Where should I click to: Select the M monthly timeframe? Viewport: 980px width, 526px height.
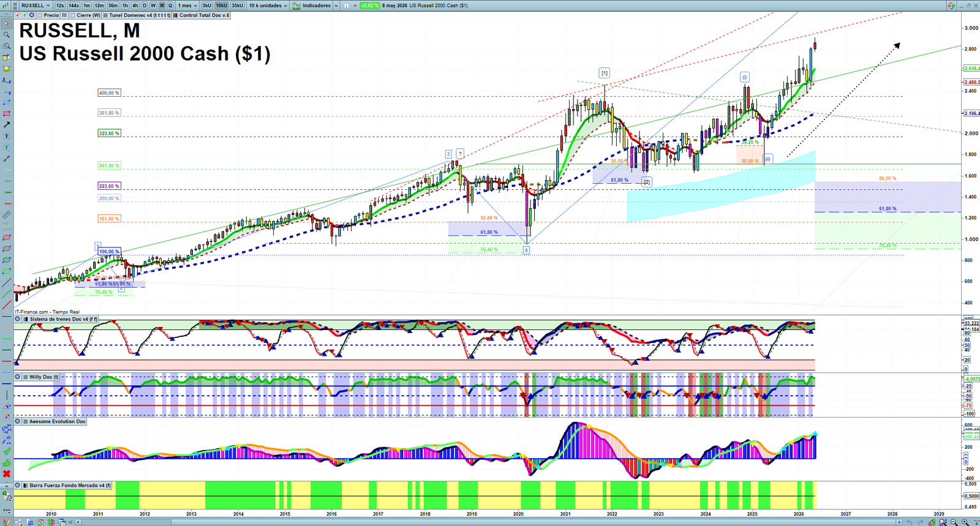pyautogui.click(x=162, y=6)
